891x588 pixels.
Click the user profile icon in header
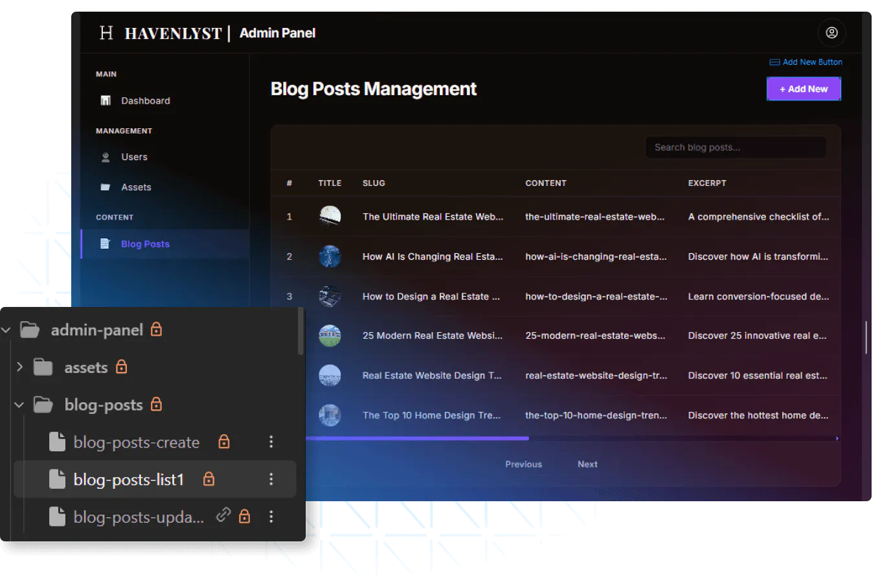(832, 32)
